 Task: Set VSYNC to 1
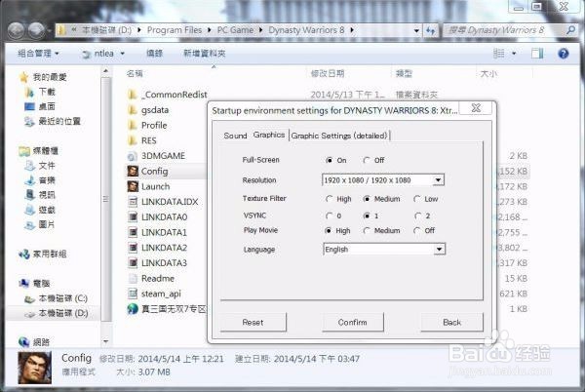(367, 216)
